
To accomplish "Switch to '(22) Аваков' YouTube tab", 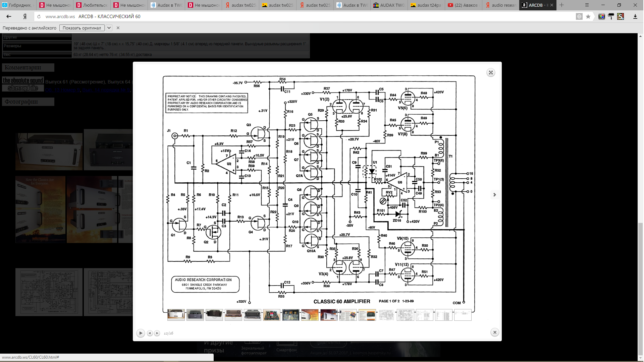I will (x=463, y=5).
